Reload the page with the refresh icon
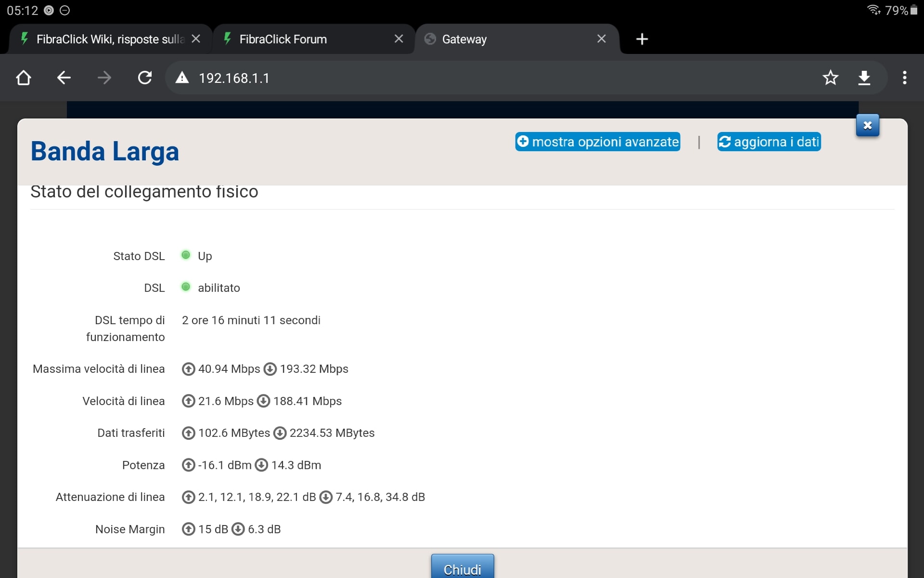 click(145, 78)
